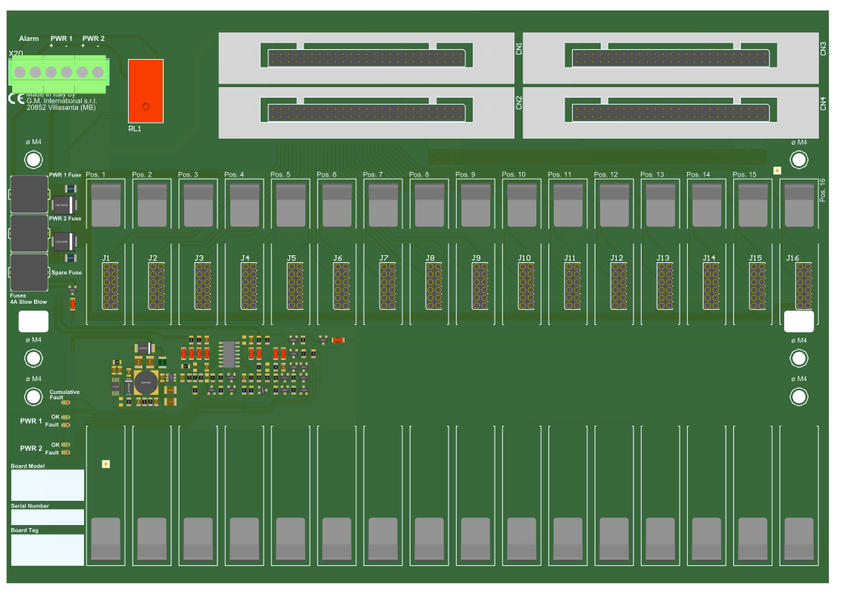850x600 pixels.
Task: Click the Pos. 1 module slot pad
Action: 105,210
